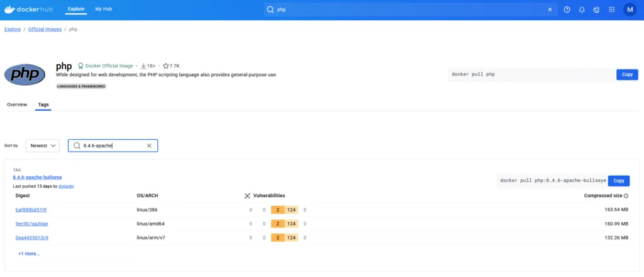The image size is (644, 277).
Task: Click the 124 badge for linux/386
Action: [292, 210]
